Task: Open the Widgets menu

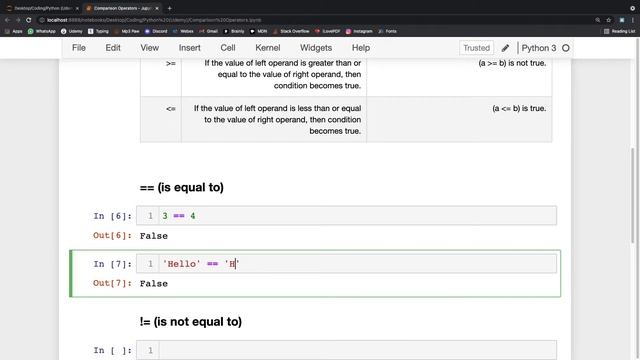Action: click(x=316, y=48)
